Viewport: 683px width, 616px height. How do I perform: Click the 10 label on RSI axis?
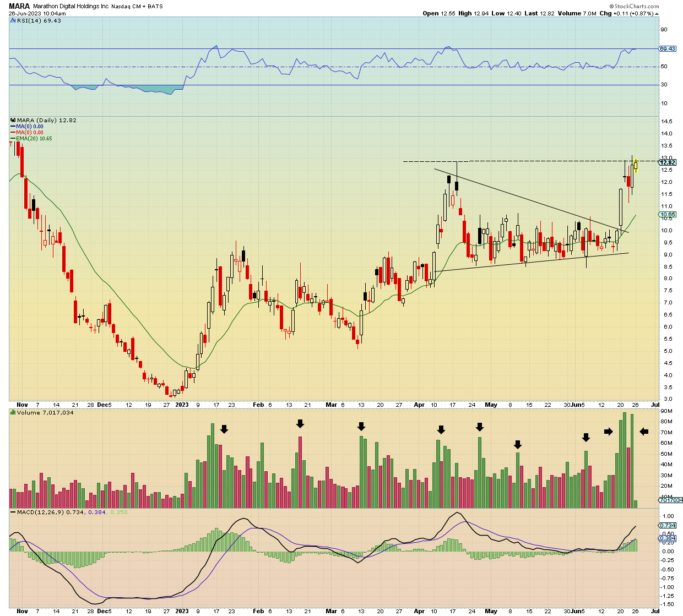pyautogui.click(x=664, y=103)
